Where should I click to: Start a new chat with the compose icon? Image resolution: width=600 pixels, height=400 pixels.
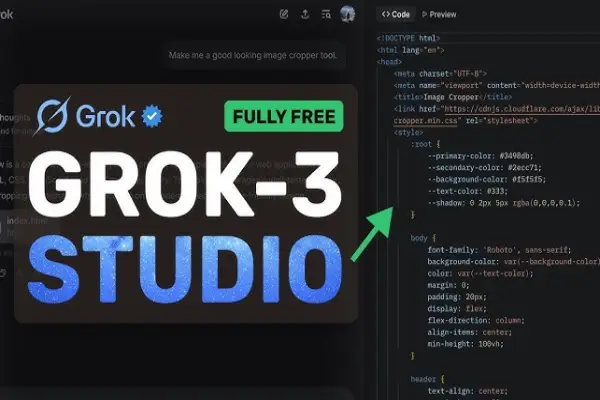tap(284, 15)
